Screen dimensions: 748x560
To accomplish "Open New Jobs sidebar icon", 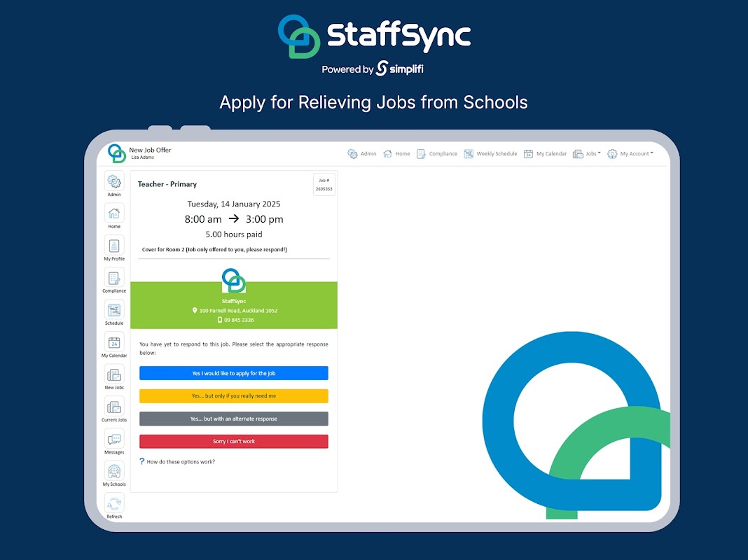I will pyautogui.click(x=114, y=374).
